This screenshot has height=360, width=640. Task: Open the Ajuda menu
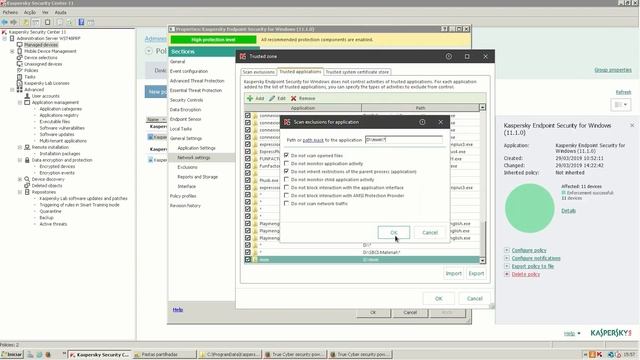pyautogui.click(x=60, y=12)
